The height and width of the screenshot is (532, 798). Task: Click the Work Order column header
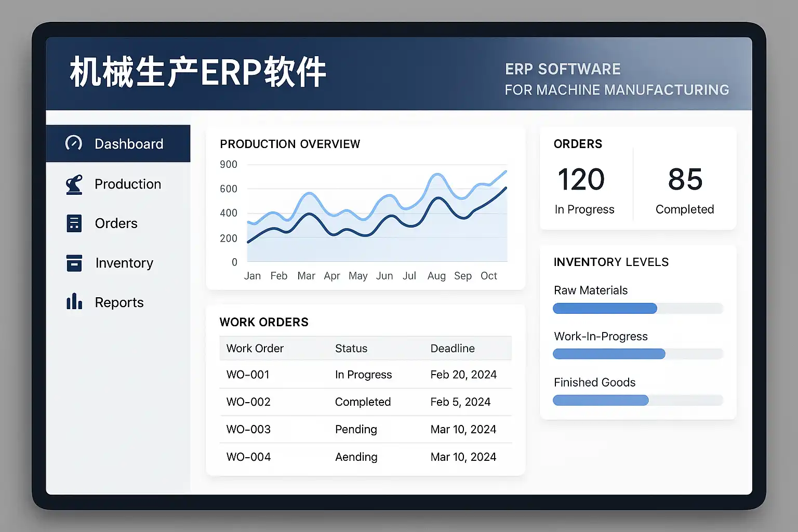255,348
